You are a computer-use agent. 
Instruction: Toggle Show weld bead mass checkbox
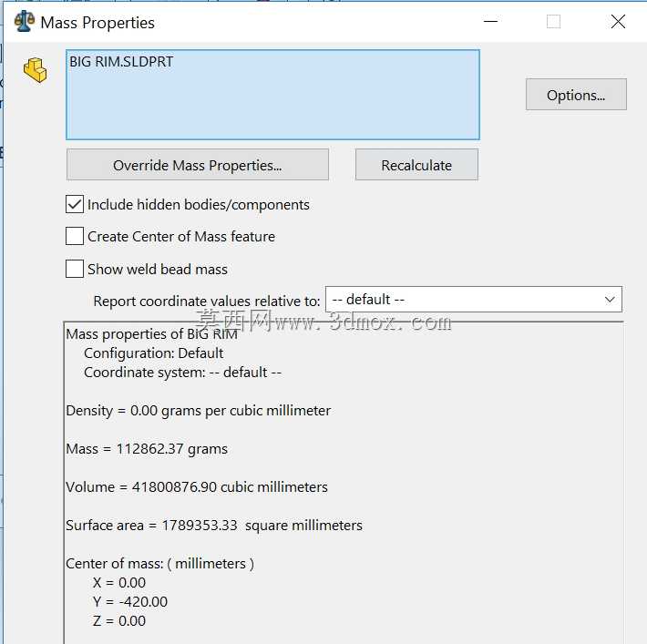[75, 269]
